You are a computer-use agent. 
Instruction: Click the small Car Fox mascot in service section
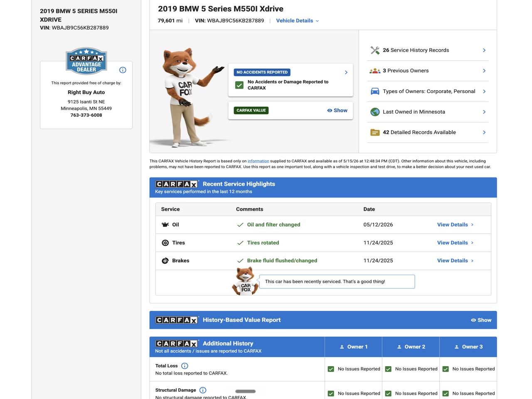click(x=245, y=281)
